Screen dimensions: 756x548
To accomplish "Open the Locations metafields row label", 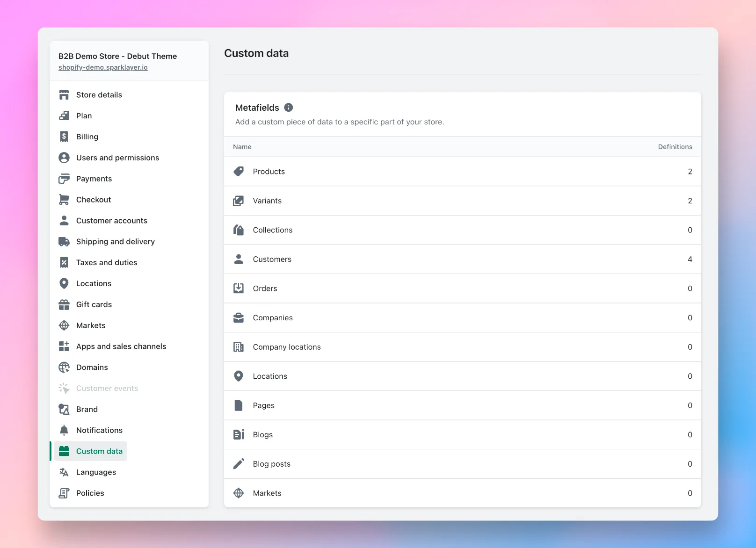I will [270, 376].
